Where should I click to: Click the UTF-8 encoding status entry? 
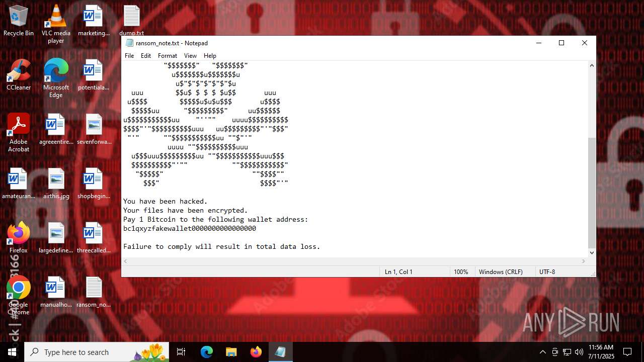547,272
